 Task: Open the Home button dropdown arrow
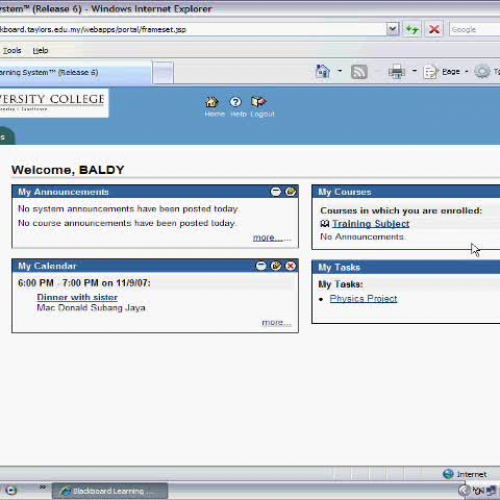point(340,71)
